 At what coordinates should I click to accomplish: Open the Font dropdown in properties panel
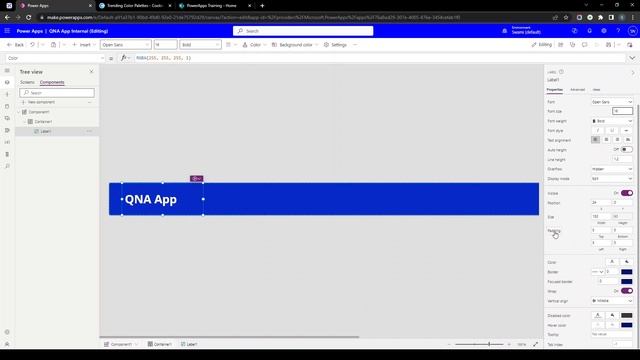612,102
